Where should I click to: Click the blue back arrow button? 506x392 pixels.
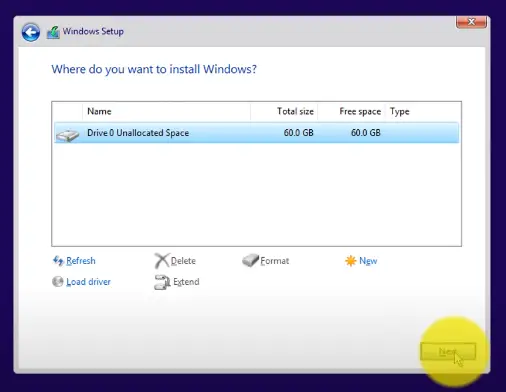[31, 32]
